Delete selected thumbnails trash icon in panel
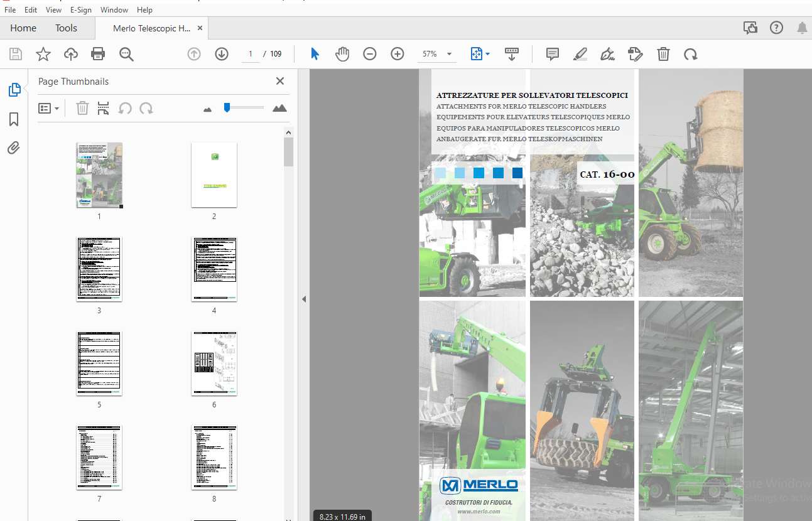The height and width of the screenshot is (521, 812). coord(82,108)
